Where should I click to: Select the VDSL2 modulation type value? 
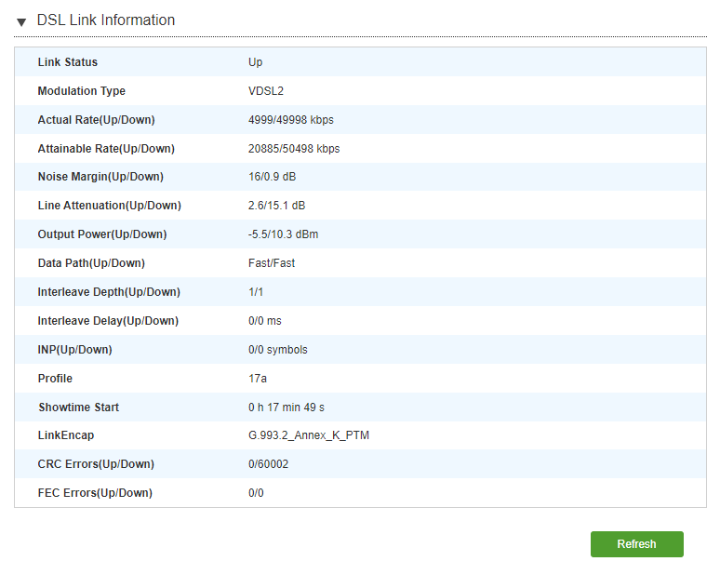pyautogui.click(x=266, y=91)
